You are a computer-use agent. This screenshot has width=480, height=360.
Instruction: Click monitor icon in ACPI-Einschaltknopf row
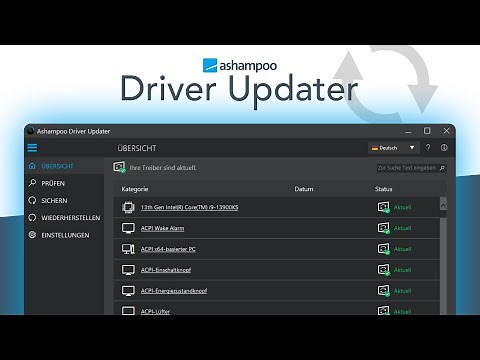tap(128, 270)
